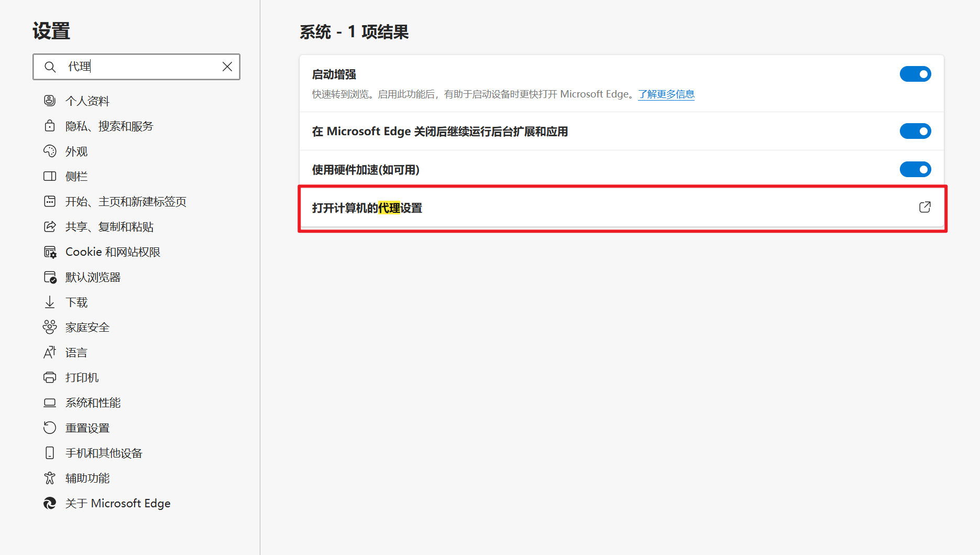980x555 pixels.
Task: Open 隐私、搜索和服务 settings
Action: 109,126
